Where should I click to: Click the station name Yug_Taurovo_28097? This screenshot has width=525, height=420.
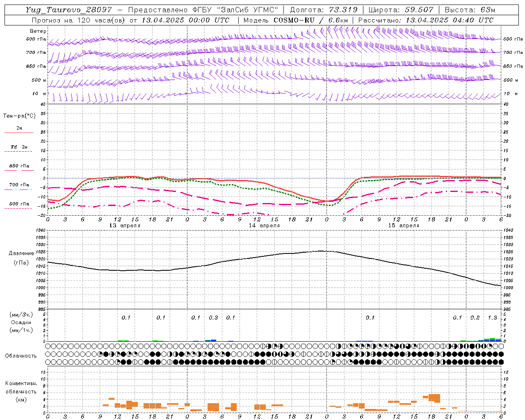click(68, 10)
